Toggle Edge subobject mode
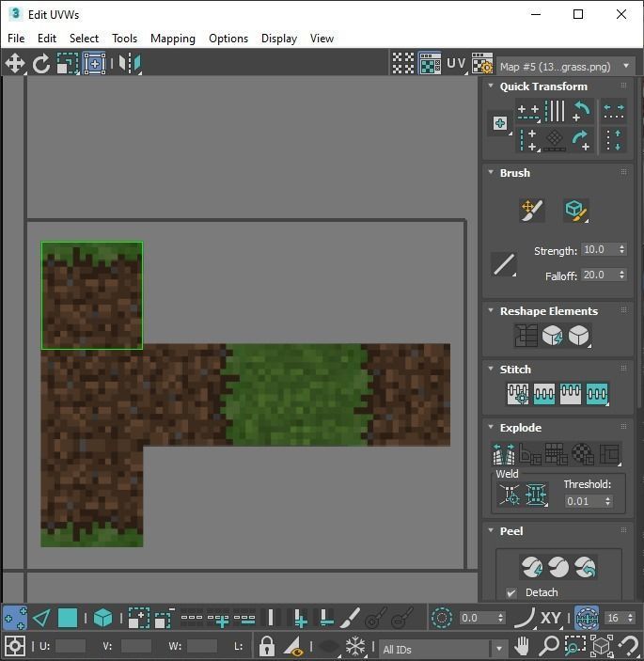 click(x=41, y=618)
